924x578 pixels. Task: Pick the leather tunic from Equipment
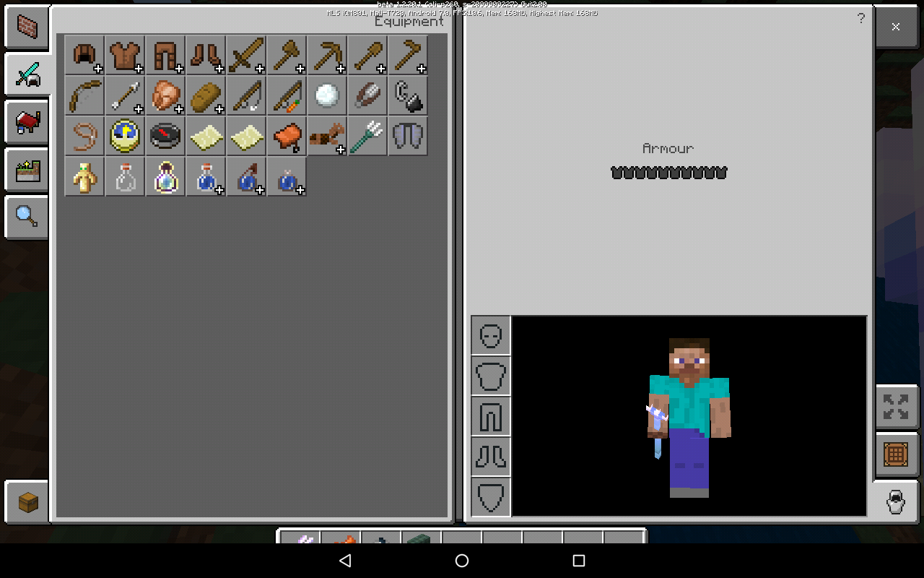point(125,55)
